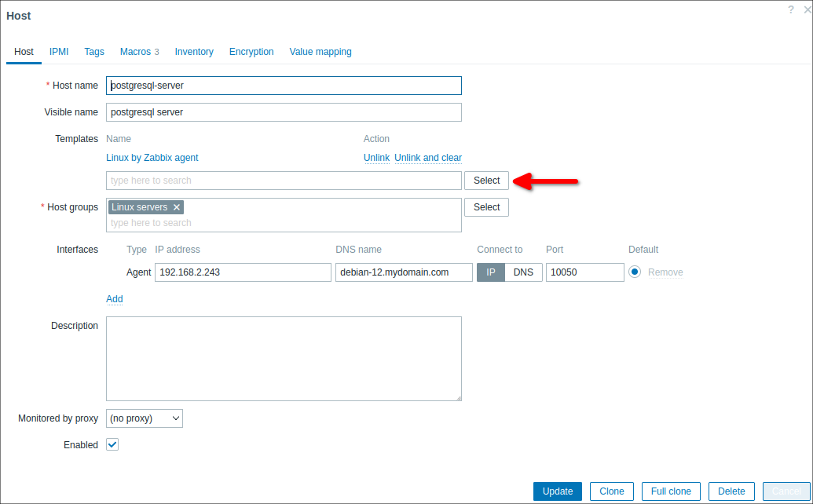Add a new interface using the Add link
Viewport: 813px width, 504px height.
click(x=114, y=298)
